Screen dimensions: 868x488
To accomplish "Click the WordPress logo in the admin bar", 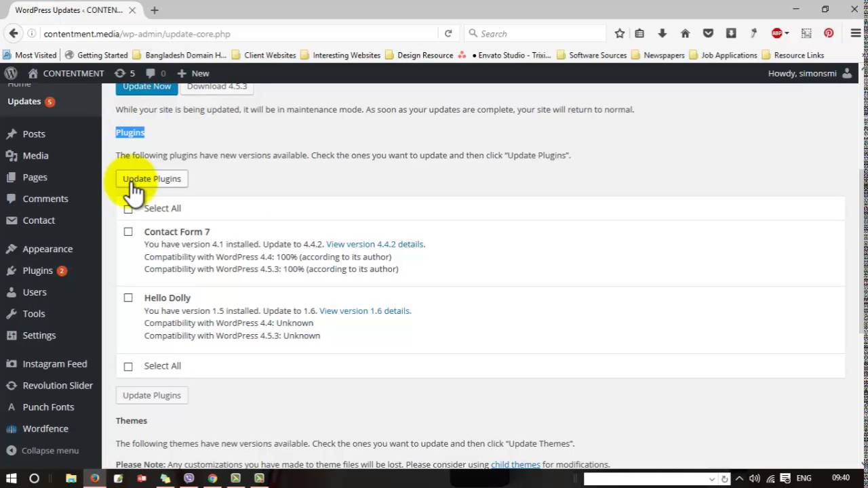I will (11, 73).
